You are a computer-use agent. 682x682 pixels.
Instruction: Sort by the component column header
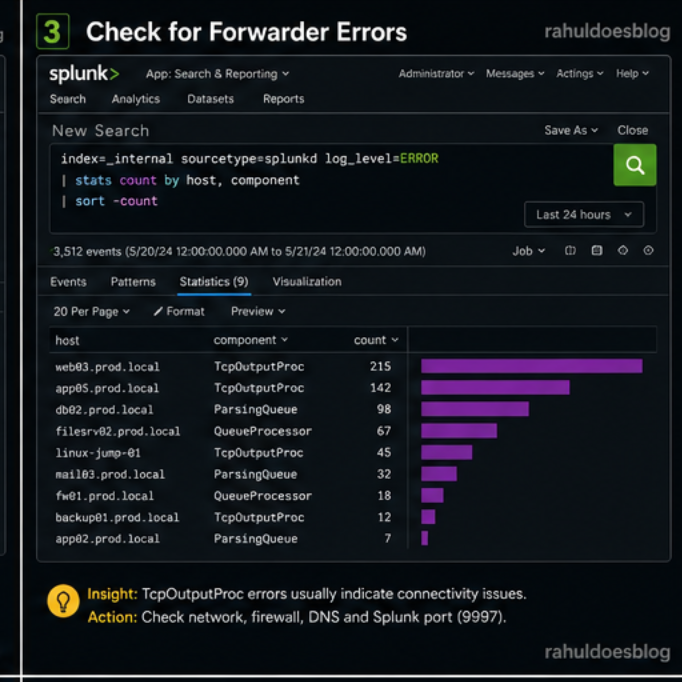(x=251, y=340)
